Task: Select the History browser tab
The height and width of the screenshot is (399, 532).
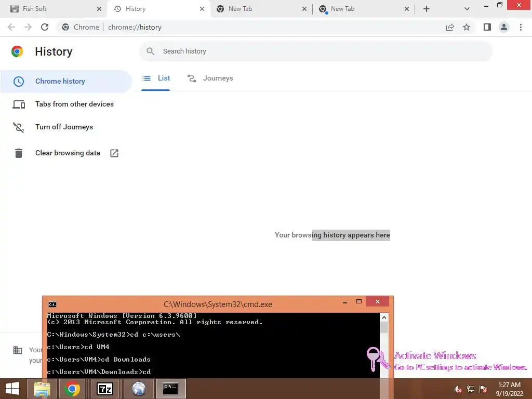Action: coord(158,9)
